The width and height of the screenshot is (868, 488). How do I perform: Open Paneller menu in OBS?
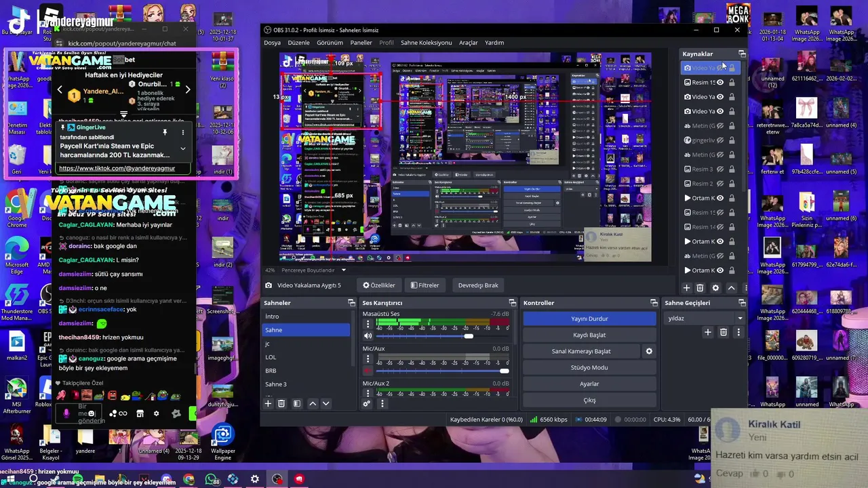coord(361,43)
